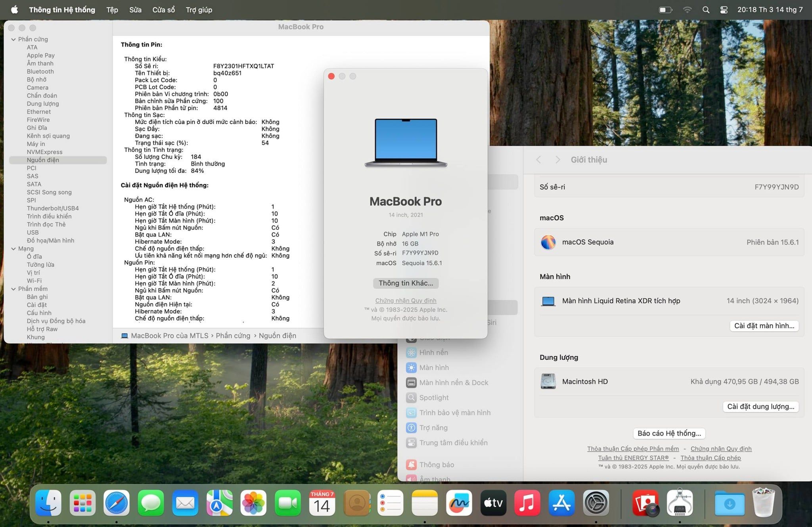Click Báo cáo Hệ thống... button
The height and width of the screenshot is (527, 812).
[669, 433]
